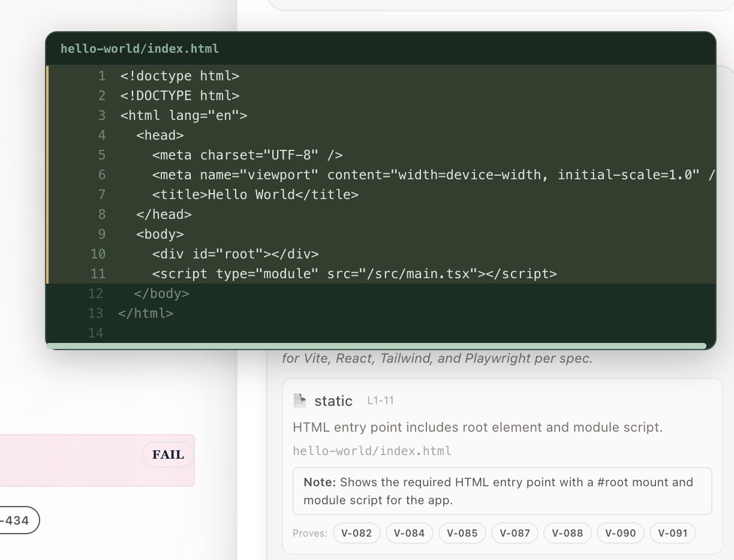Image resolution: width=734 pixels, height=560 pixels.
Task: Click line number 9 in gutter
Action: tap(101, 234)
